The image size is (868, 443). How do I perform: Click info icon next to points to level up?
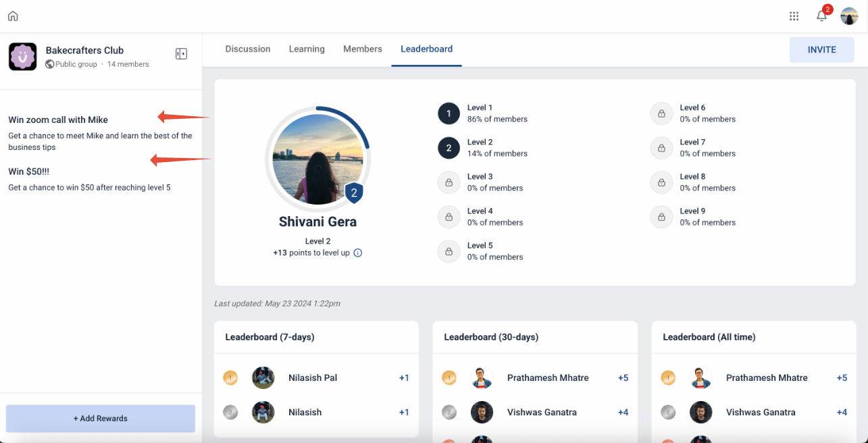click(358, 253)
